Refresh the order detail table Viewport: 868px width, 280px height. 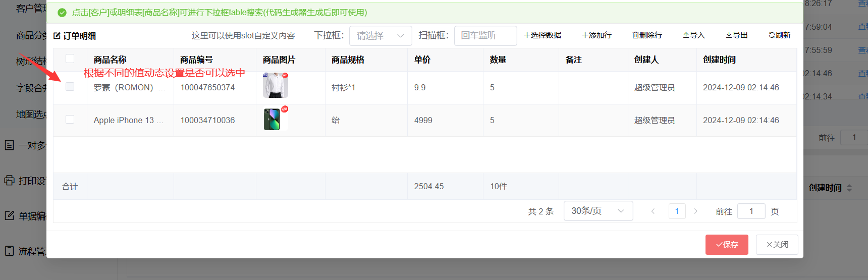click(780, 35)
